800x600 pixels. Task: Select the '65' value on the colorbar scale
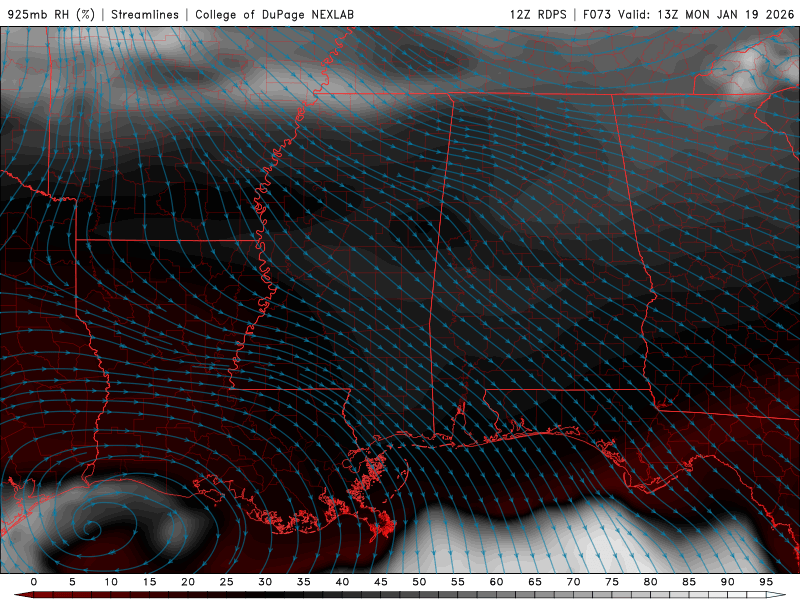tap(535, 582)
